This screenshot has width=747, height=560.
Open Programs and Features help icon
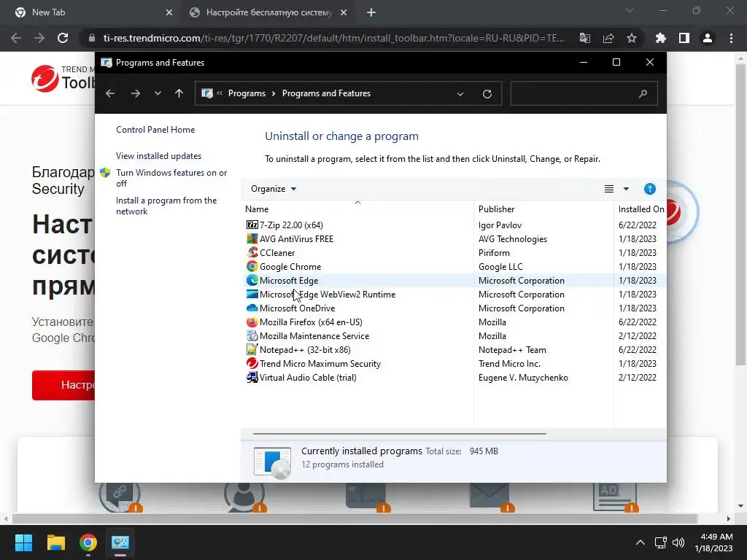649,189
